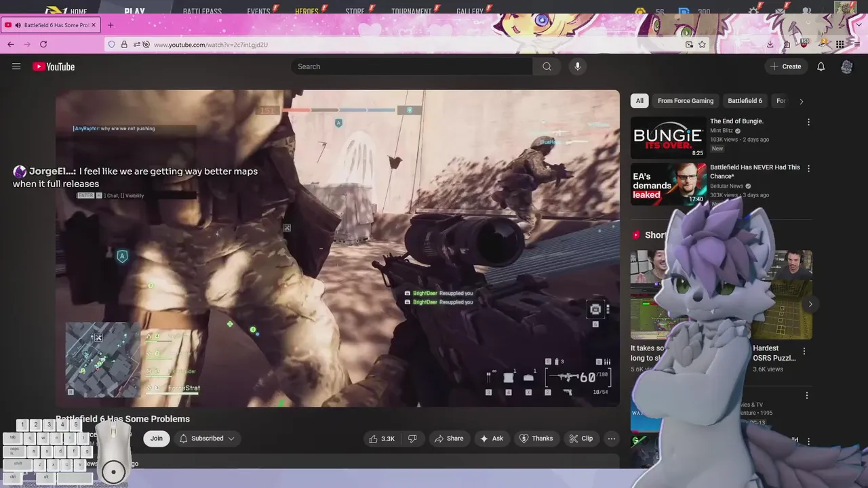Select the Battlefield 6 chip
Image resolution: width=868 pixels, height=488 pixels.
point(745,101)
